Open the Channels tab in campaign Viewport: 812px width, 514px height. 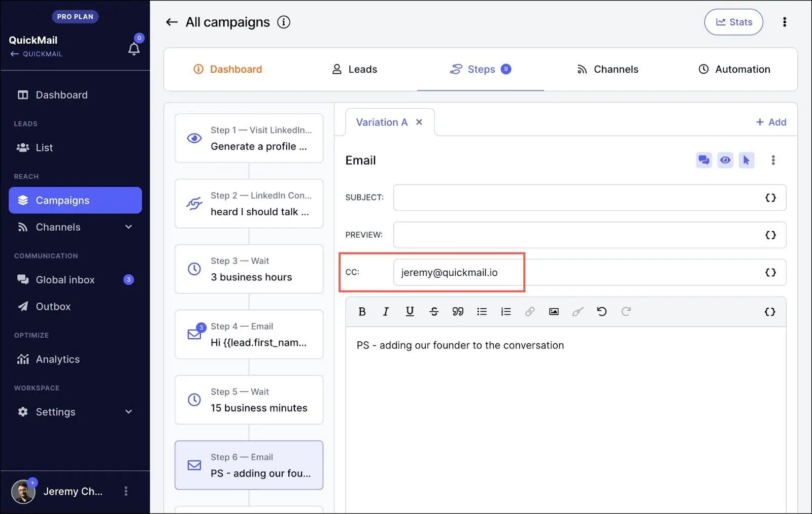pyautogui.click(x=607, y=69)
